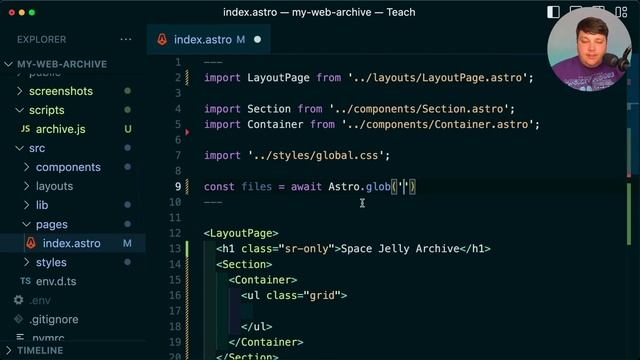
Task: Click '../components/Section.astro' path string
Action: click(419, 109)
